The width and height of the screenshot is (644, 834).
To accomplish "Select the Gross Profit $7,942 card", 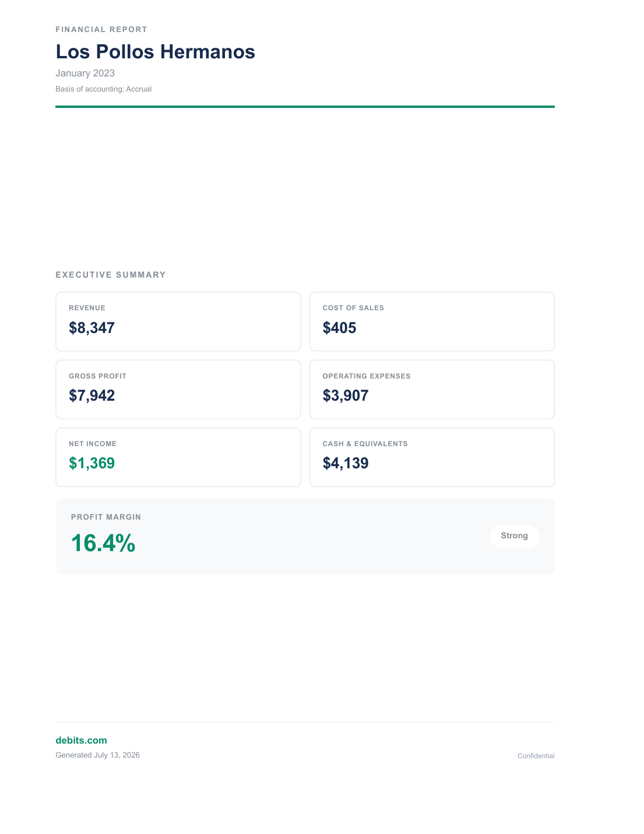I will tap(178, 389).
